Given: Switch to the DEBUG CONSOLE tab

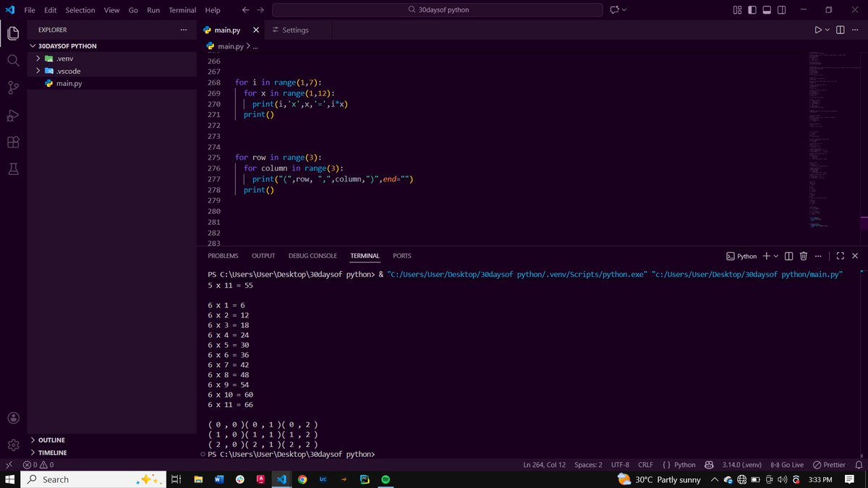Looking at the screenshot, I should tap(312, 256).
